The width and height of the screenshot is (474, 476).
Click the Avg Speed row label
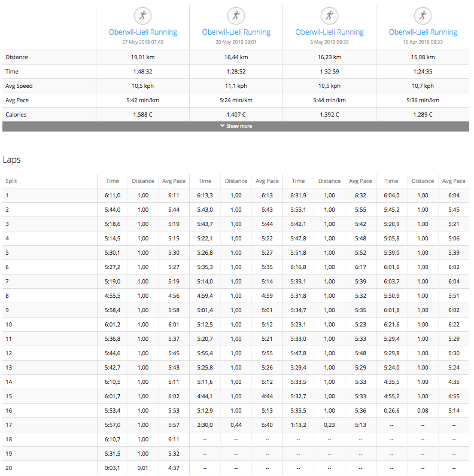[19, 86]
